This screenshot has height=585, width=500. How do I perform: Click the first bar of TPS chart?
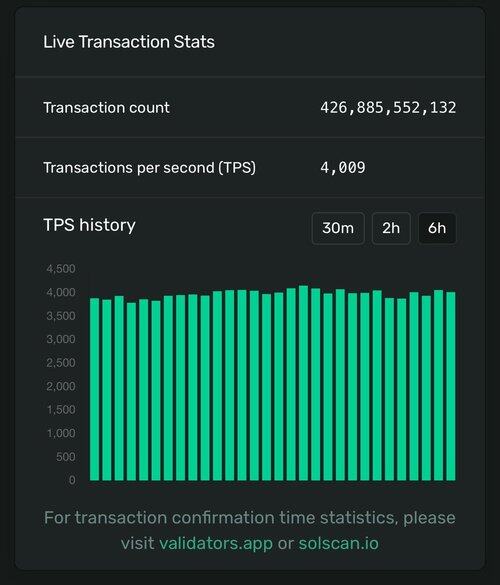click(95, 389)
